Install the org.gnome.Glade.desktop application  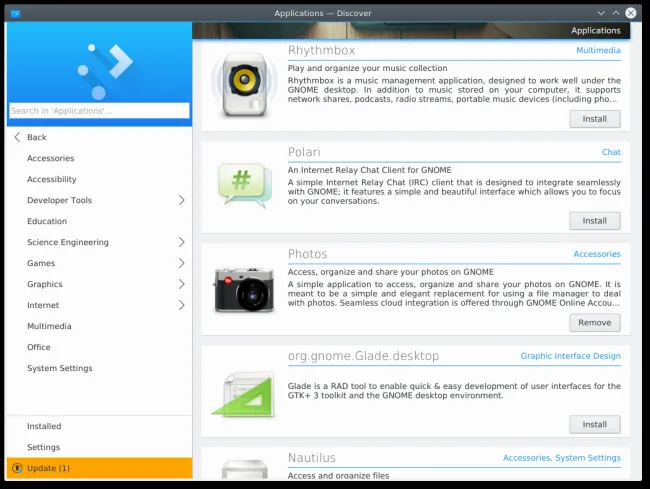(x=594, y=425)
